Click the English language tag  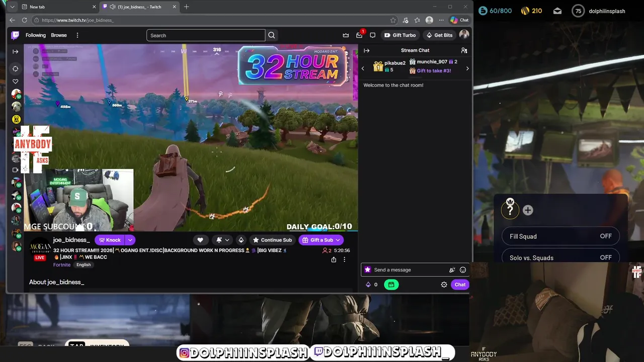coord(84,265)
